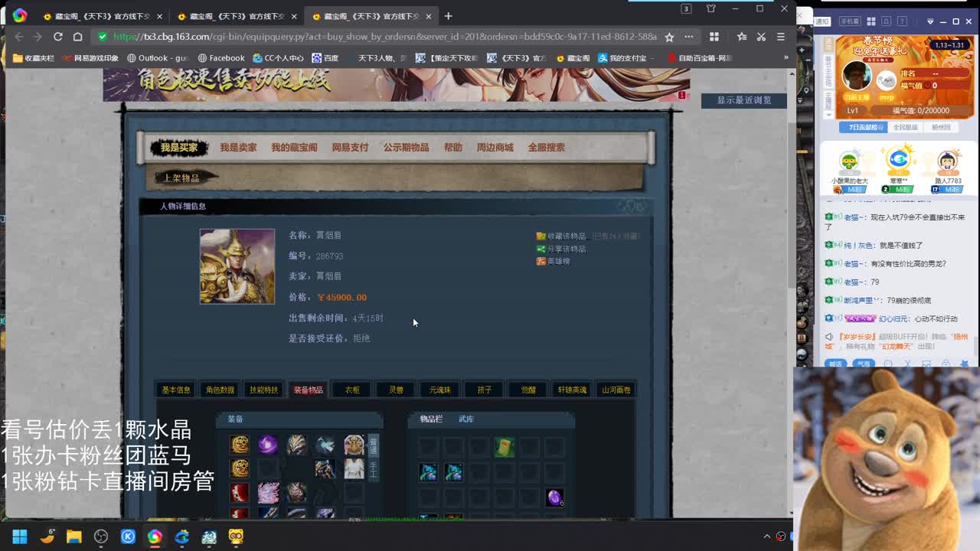Viewport: 980px width, 551px height.
Task: Open the 全服搜索 navigation item
Action: tap(546, 148)
